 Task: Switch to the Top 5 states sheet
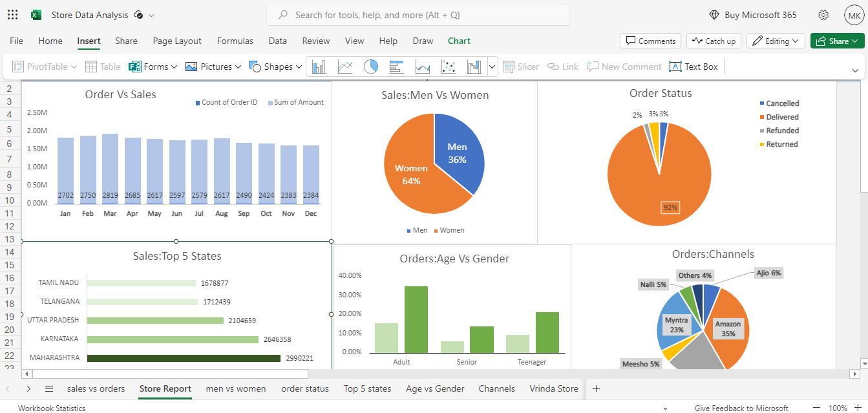[x=367, y=388]
